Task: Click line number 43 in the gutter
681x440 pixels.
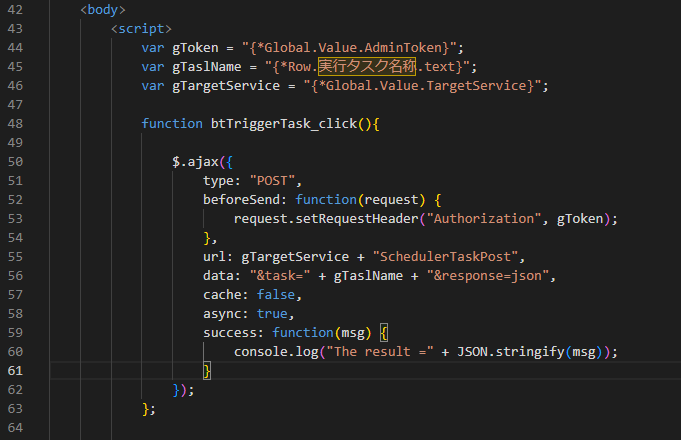Action: 15,29
